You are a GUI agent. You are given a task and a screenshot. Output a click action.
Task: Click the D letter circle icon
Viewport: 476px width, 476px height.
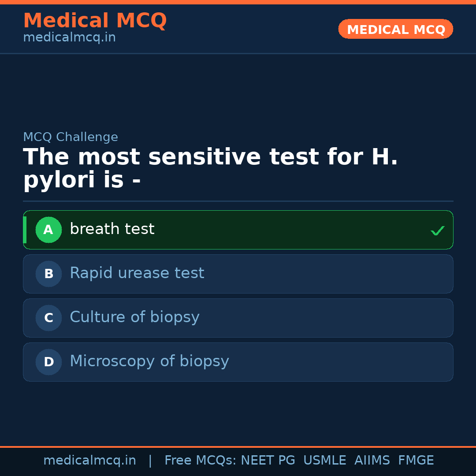click(x=48, y=362)
